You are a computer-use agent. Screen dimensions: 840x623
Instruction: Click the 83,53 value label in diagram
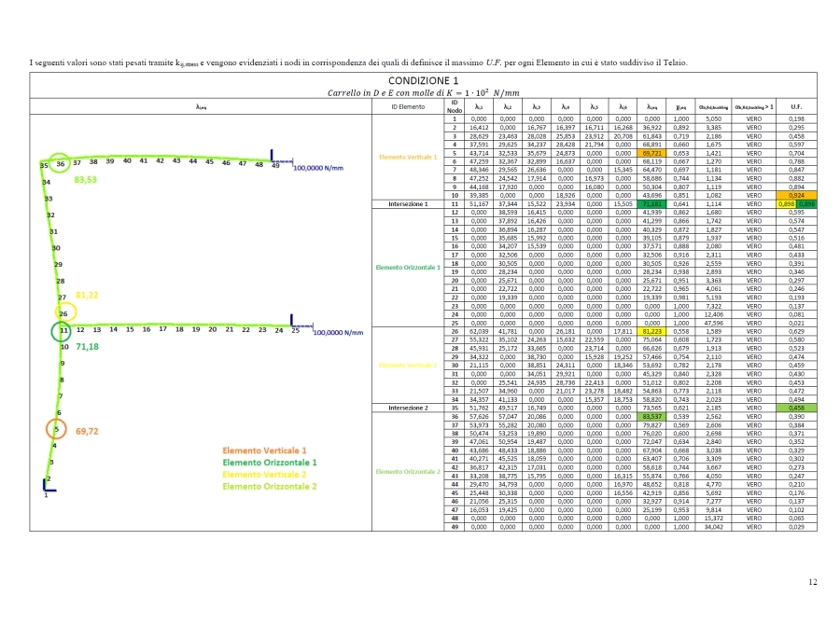(86, 179)
